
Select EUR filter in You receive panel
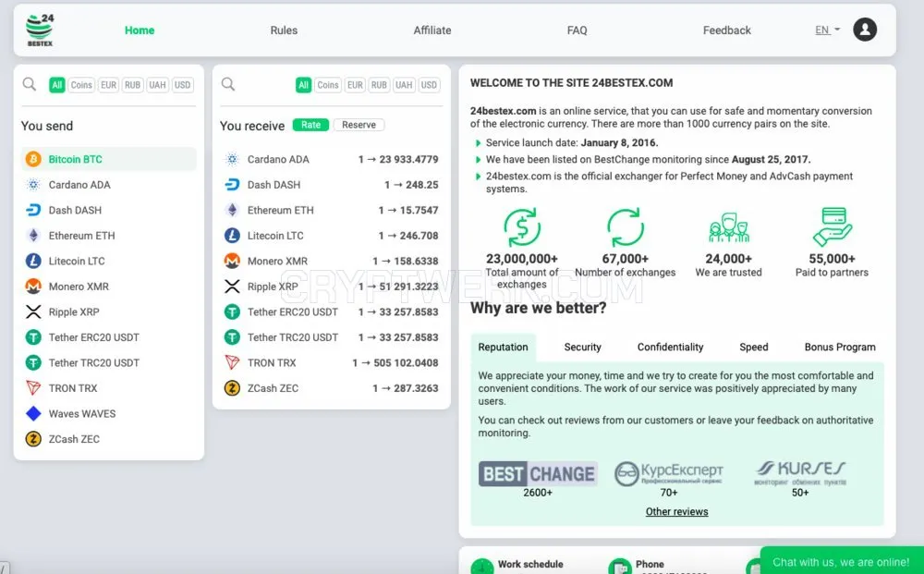pyautogui.click(x=355, y=85)
